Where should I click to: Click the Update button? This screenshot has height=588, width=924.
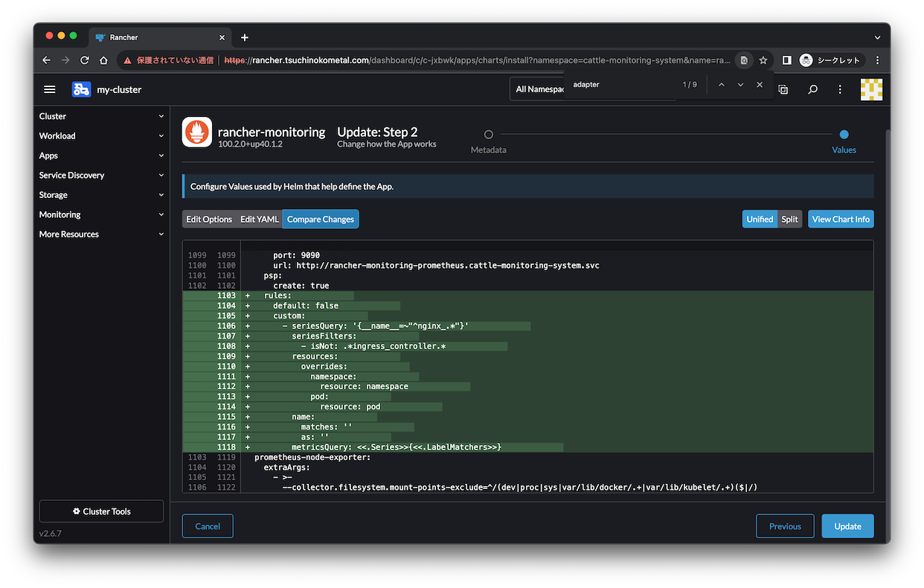(x=847, y=526)
